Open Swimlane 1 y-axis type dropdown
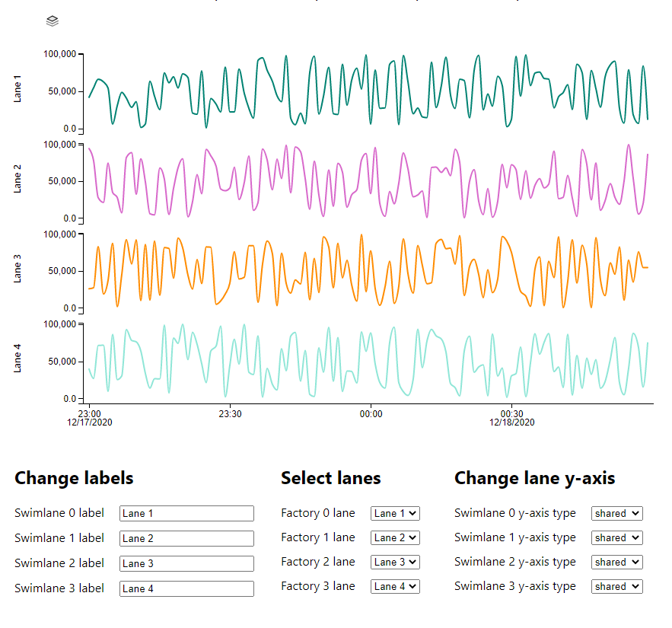The height and width of the screenshot is (628, 672). [x=616, y=538]
